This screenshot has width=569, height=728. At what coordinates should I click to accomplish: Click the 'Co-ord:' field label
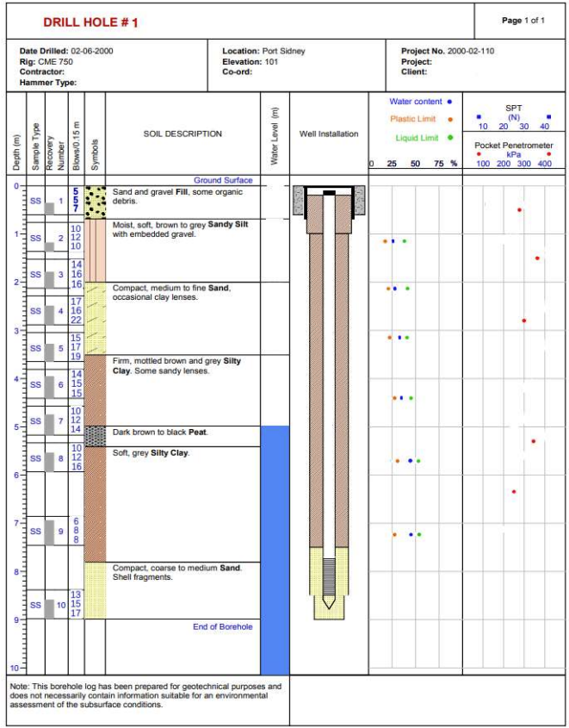(238, 72)
